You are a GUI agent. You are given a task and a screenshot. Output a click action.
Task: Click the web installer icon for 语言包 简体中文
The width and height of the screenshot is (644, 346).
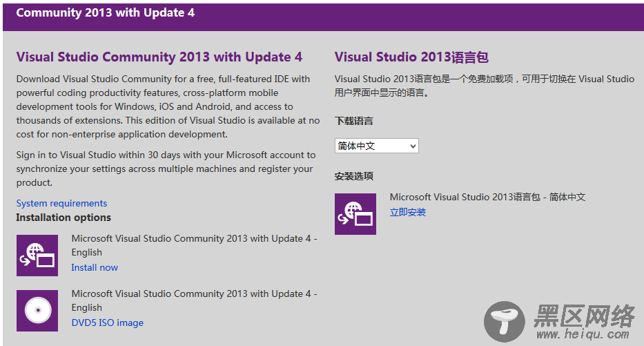pos(355,214)
